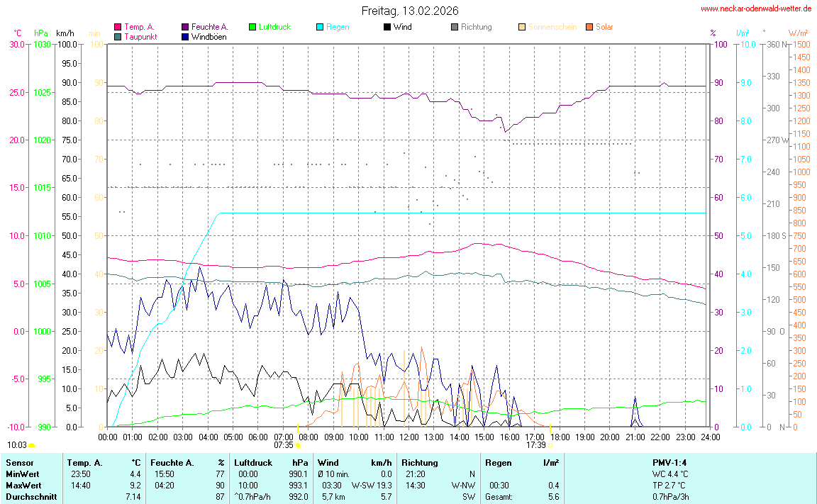
Task: Click the sunrise sun icon beside 07:35
Action: tap(298, 445)
